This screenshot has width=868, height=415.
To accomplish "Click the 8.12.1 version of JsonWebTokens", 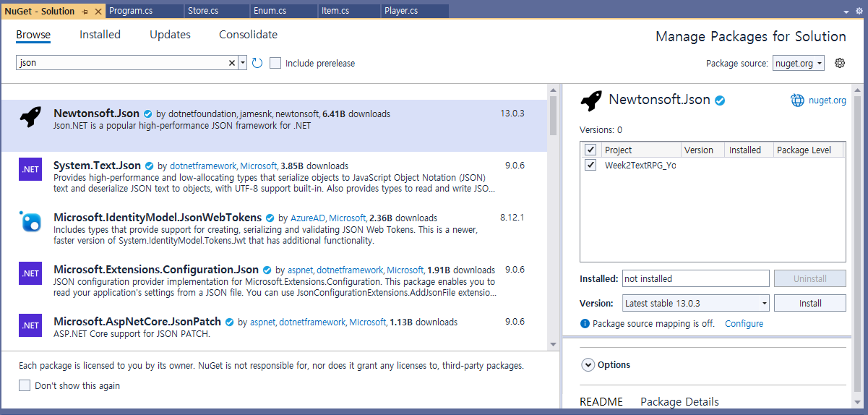I will point(512,218).
